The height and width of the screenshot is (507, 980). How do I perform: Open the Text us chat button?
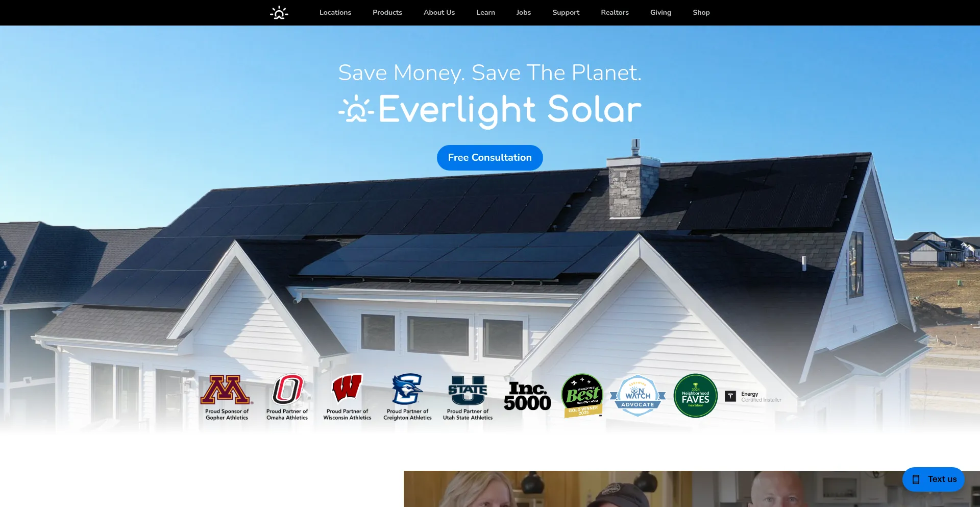(x=933, y=479)
